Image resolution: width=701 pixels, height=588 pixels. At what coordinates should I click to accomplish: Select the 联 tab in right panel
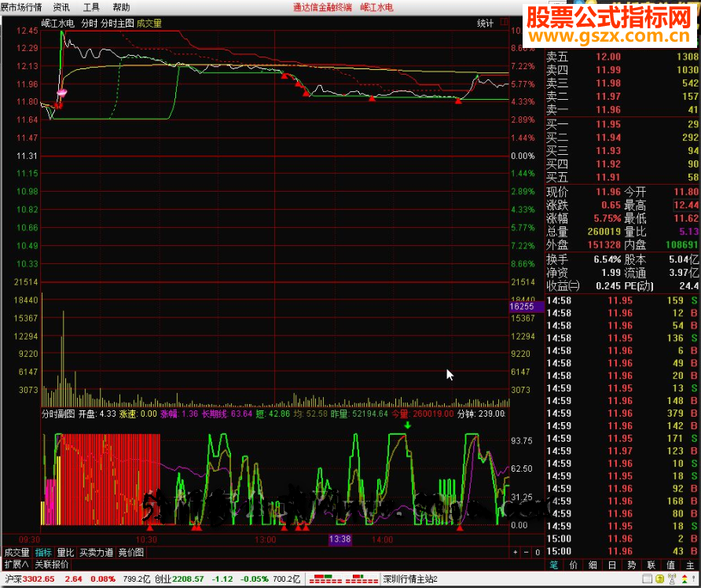pyautogui.click(x=651, y=565)
